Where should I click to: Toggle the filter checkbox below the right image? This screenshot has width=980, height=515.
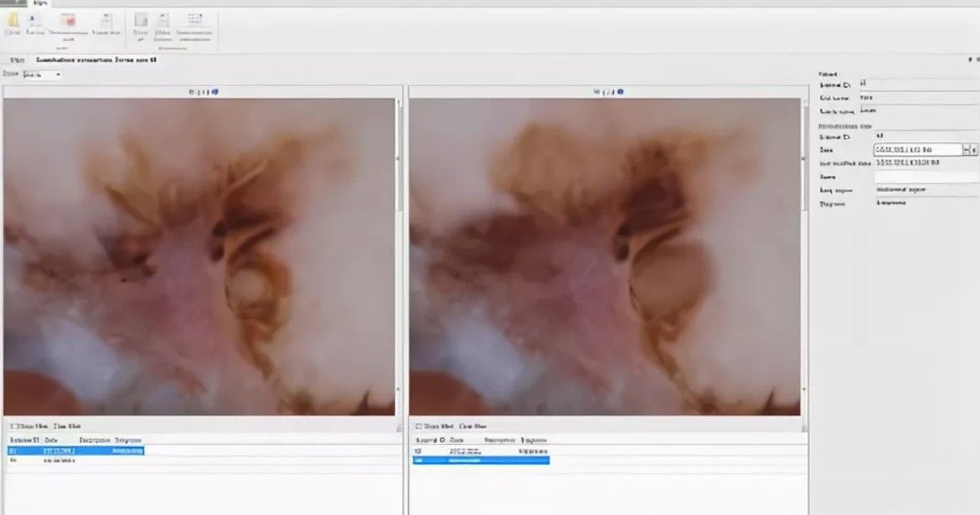pos(419,426)
